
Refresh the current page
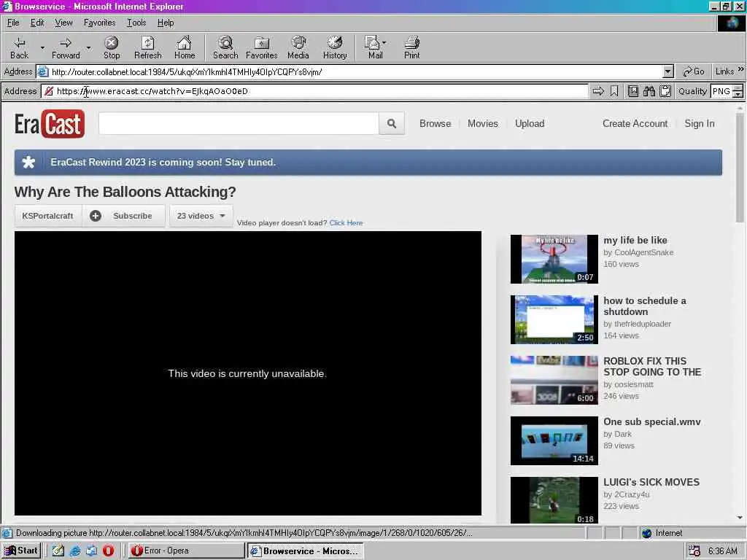point(147,47)
